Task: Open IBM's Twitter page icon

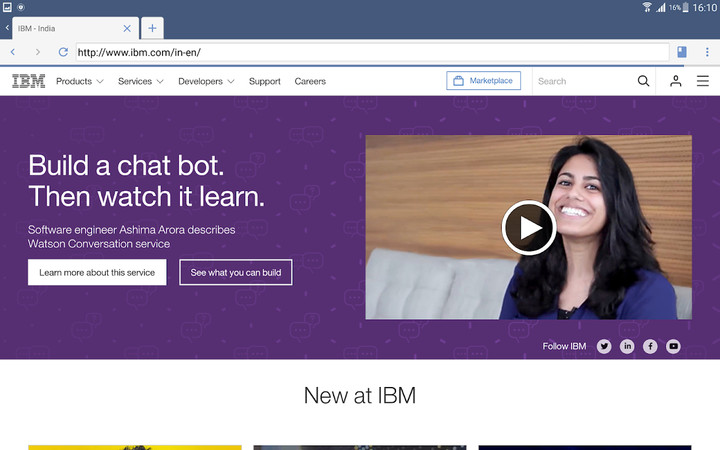Action: coord(604,346)
